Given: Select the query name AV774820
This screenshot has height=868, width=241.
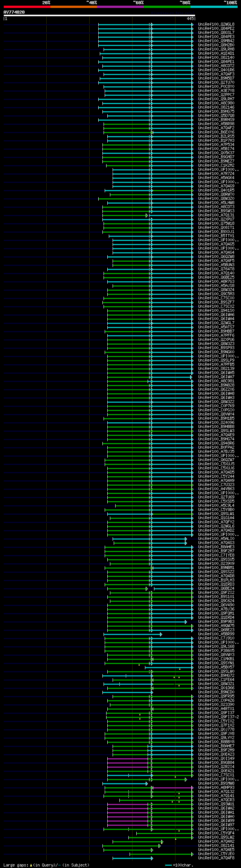Looking at the screenshot, I should pyautogui.click(x=14, y=12).
